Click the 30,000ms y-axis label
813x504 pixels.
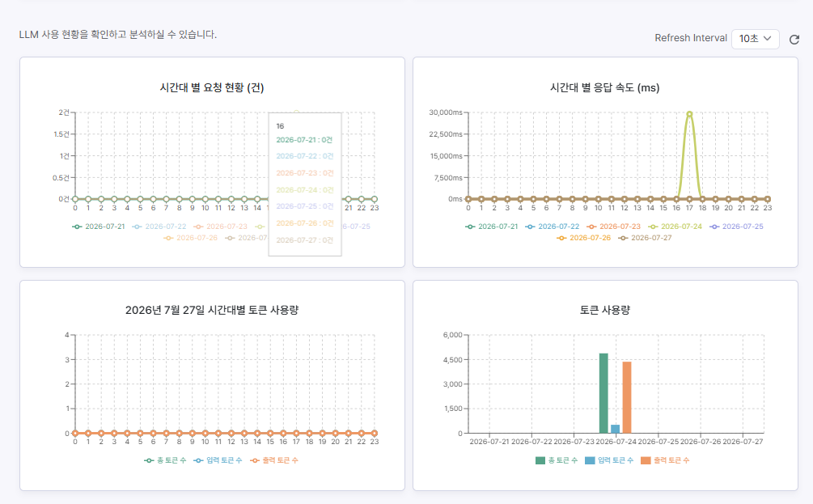pyautogui.click(x=446, y=112)
